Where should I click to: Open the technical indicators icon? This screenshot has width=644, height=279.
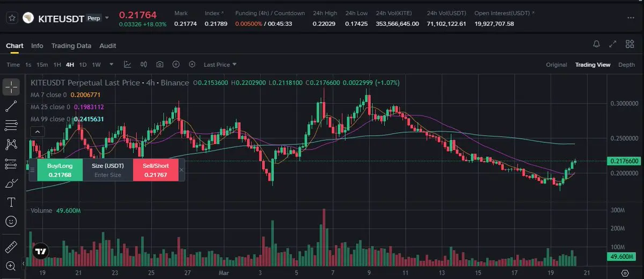127,65
